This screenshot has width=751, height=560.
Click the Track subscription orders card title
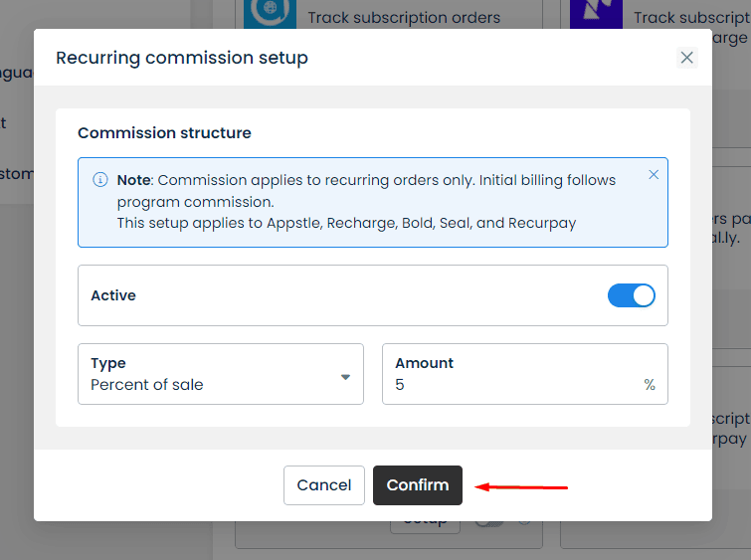pos(404,18)
